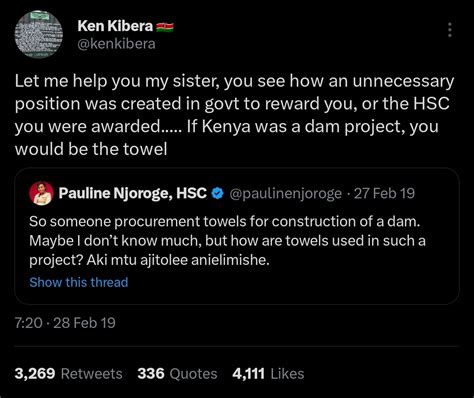Open Ken Kibera's profile picture
This screenshot has height=398, width=474.
pyautogui.click(x=39, y=34)
